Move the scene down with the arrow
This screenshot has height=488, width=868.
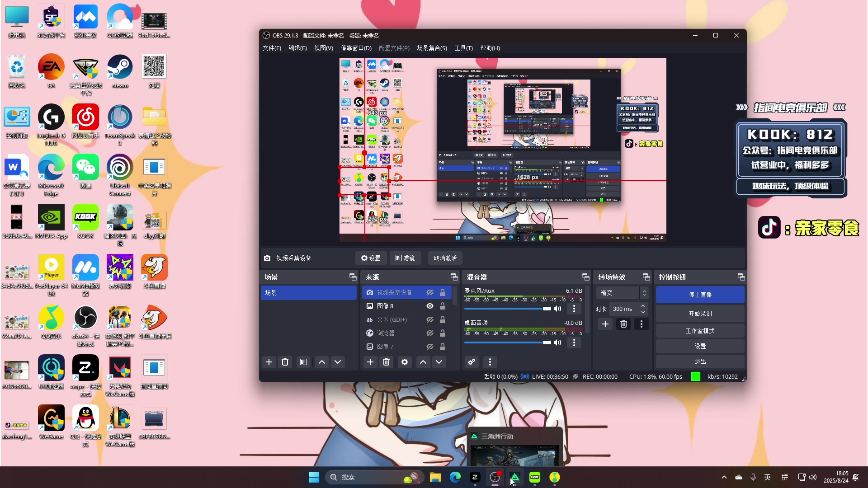(x=338, y=362)
